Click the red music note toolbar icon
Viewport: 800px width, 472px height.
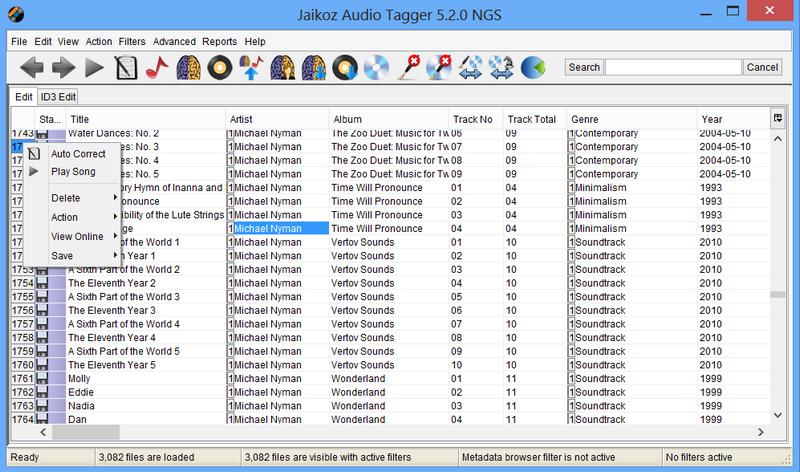click(x=157, y=67)
